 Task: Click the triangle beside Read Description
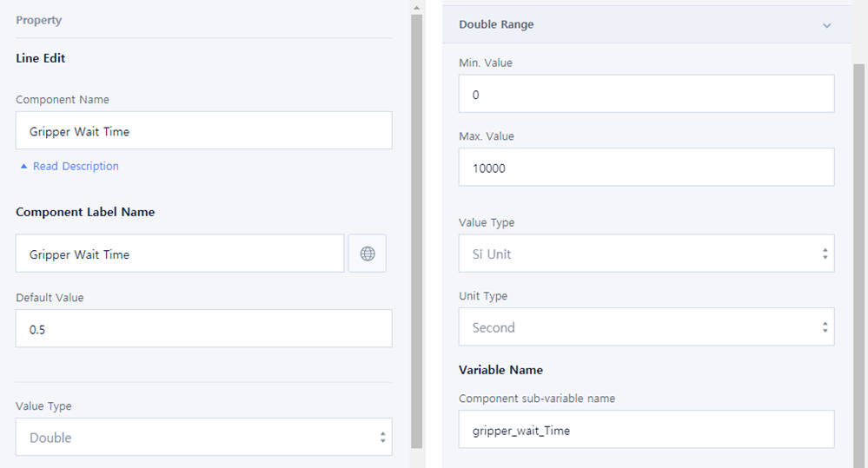pos(24,166)
